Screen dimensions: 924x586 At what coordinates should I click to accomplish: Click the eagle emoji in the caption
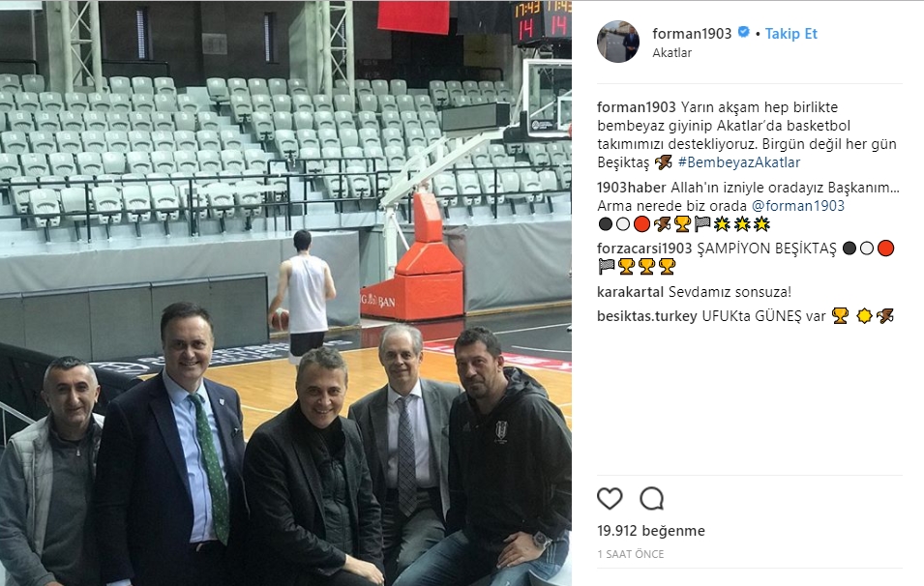[x=663, y=161]
